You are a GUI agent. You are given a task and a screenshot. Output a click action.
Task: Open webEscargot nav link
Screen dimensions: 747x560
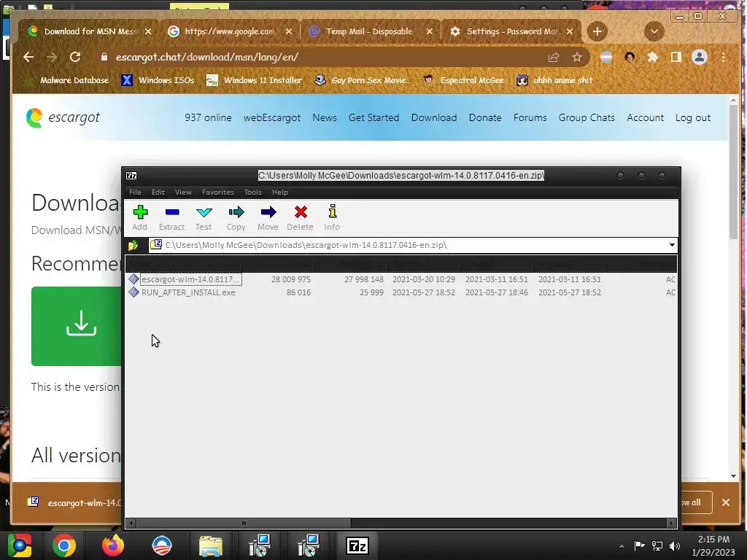pyautogui.click(x=272, y=117)
